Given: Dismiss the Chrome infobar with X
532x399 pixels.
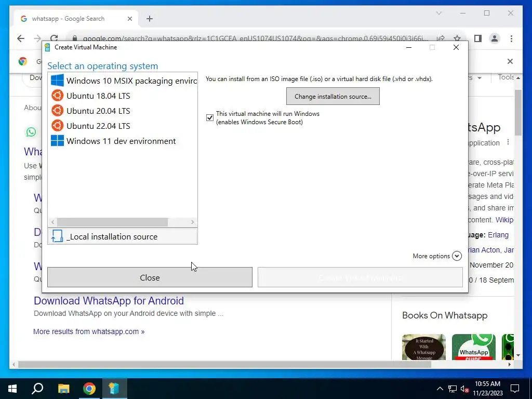Looking at the screenshot, I should click(510, 61).
